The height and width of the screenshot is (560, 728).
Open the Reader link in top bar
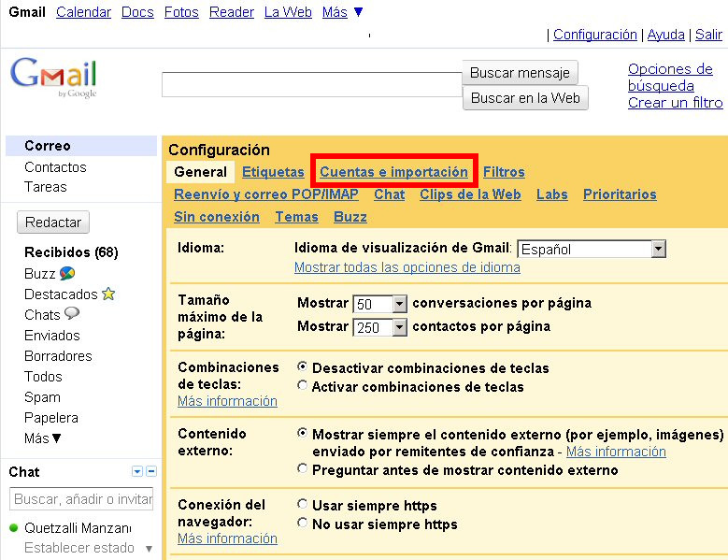(x=232, y=12)
